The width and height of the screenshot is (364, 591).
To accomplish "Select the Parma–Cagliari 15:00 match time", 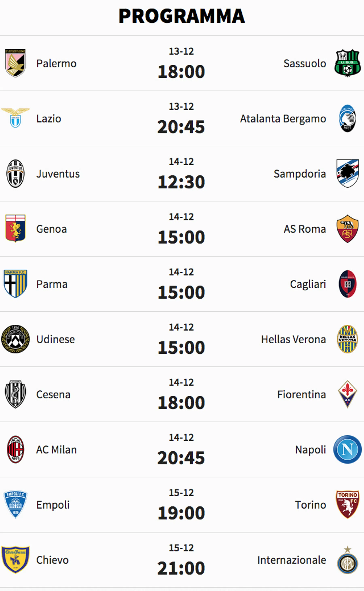I will (181, 292).
